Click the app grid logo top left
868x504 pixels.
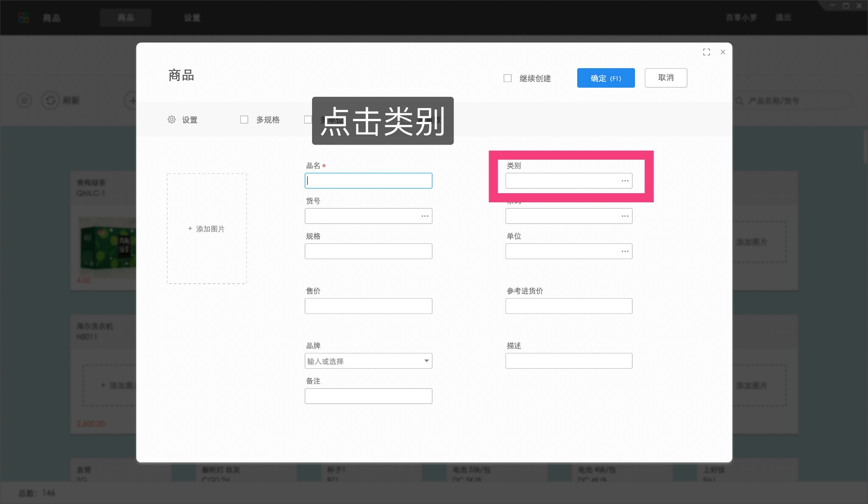(23, 17)
